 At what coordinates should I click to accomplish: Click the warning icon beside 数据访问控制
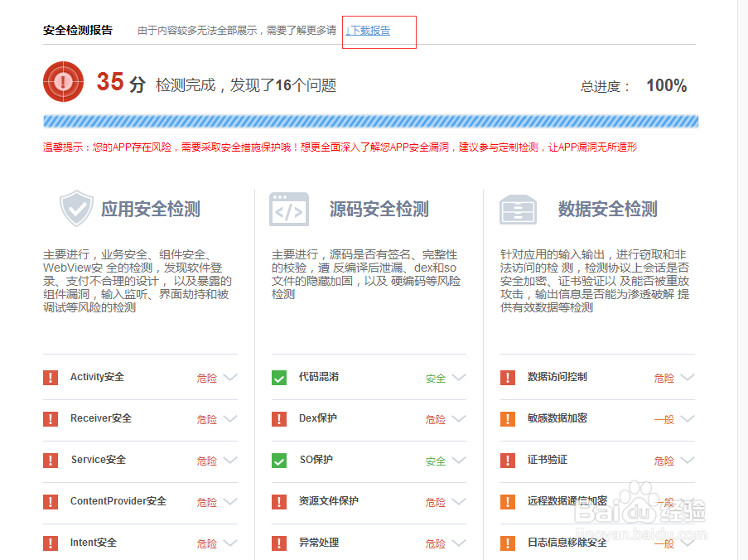pos(508,377)
